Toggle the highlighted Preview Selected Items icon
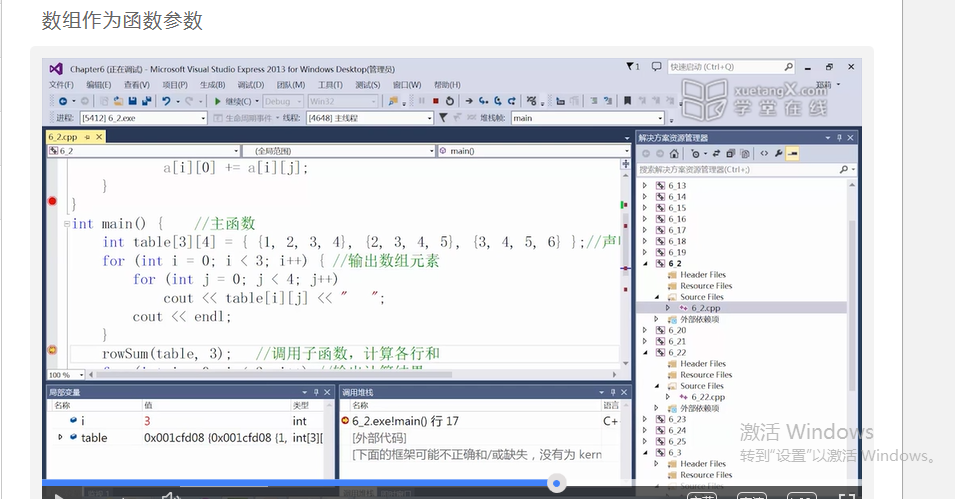The image size is (955, 499). (792, 154)
